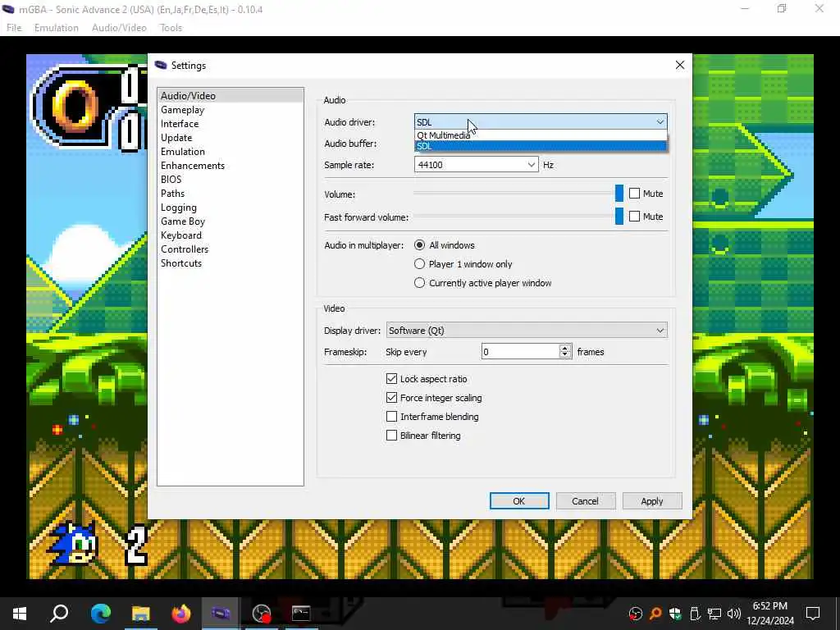Open the terminal window from taskbar

tap(301, 613)
